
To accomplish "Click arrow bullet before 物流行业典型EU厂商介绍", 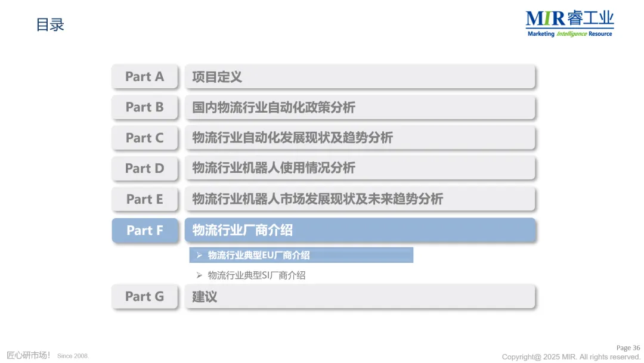I will point(199,256).
